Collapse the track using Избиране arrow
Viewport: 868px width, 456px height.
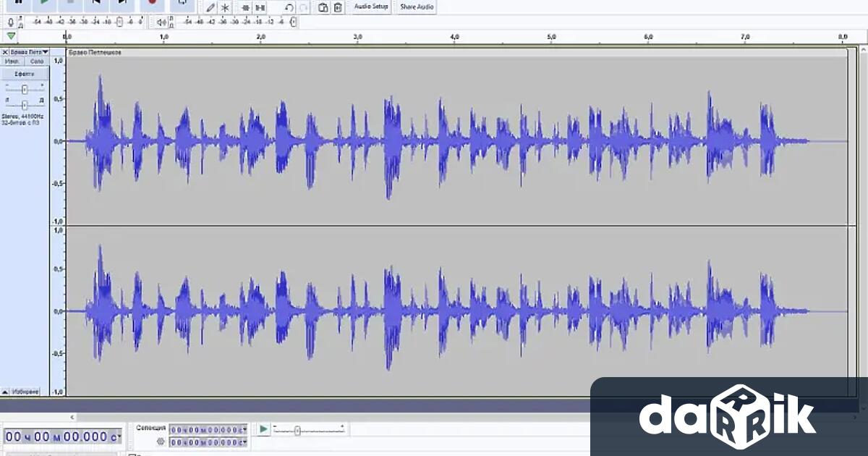click(6, 392)
